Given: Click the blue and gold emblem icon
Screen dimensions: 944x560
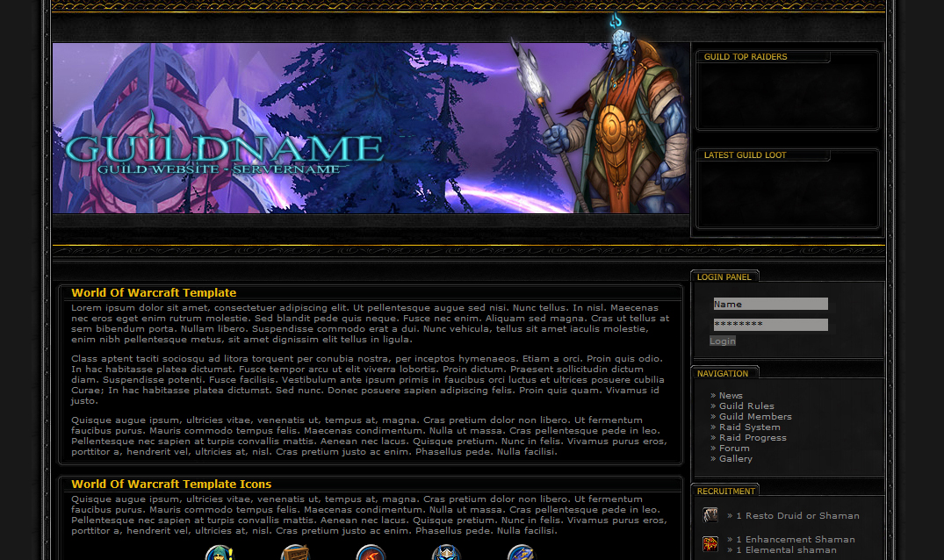Looking at the screenshot, I should [522, 552].
